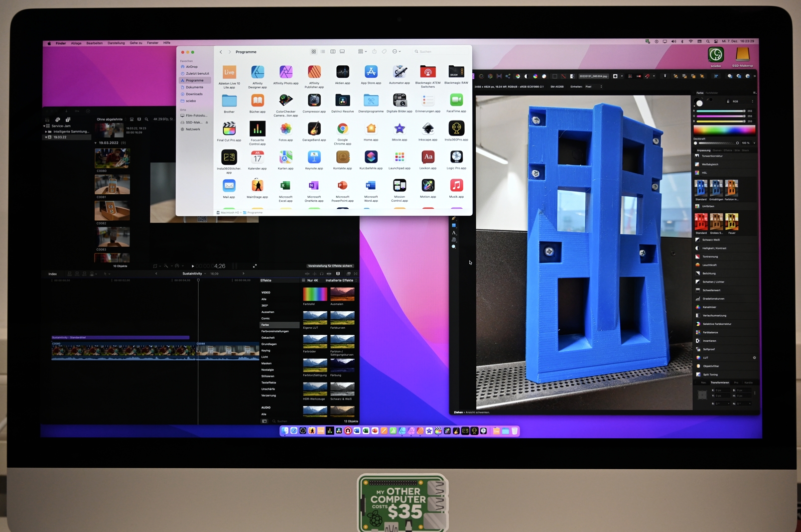Select the zoom tool in Affinity Photo
This screenshot has height=532, width=801.
[454, 247]
